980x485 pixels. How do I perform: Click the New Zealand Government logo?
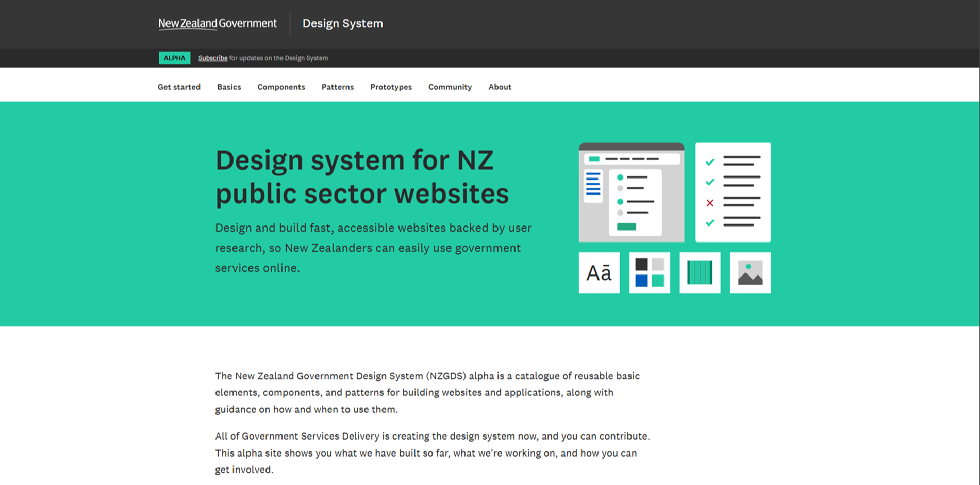pyautogui.click(x=218, y=24)
